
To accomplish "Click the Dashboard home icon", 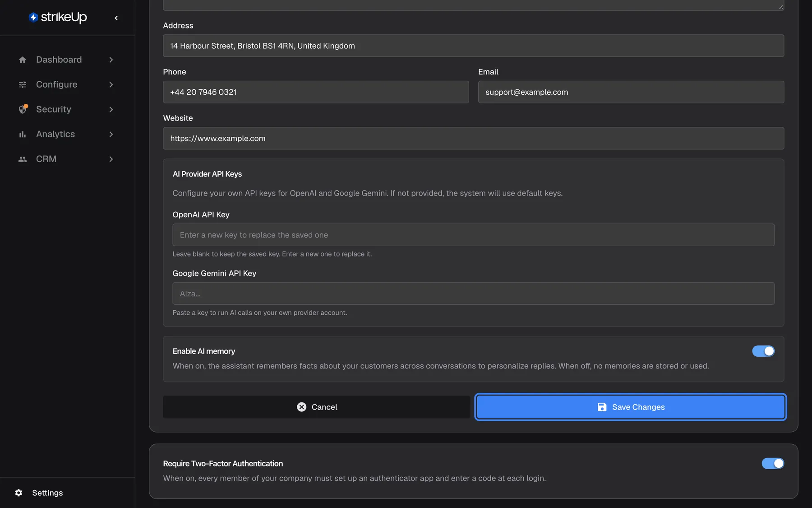I will pos(23,60).
